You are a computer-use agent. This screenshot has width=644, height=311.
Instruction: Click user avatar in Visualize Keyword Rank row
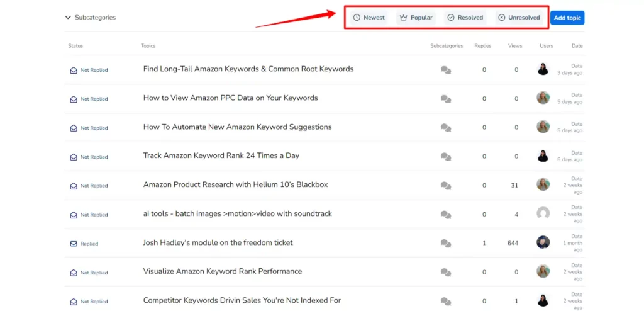(x=543, y=271)
